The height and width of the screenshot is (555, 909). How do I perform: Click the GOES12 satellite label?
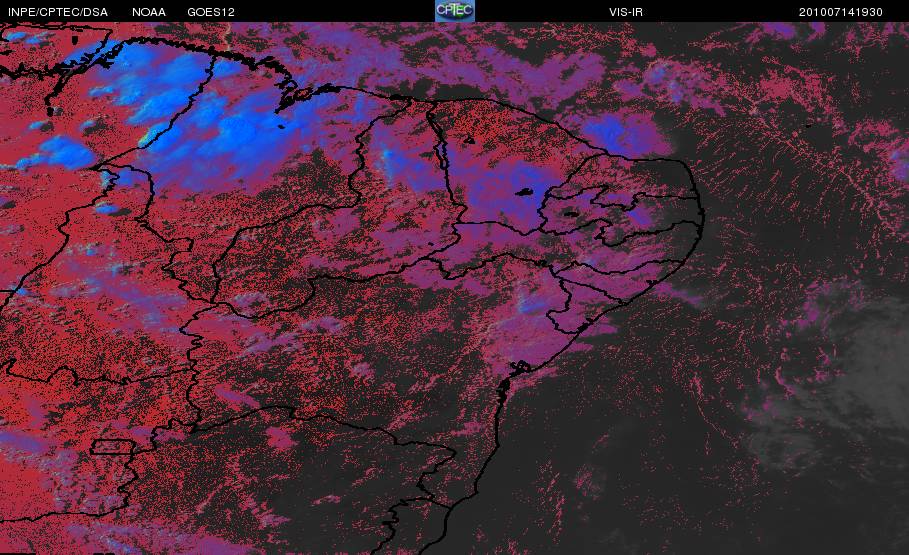tap(211, 12)
